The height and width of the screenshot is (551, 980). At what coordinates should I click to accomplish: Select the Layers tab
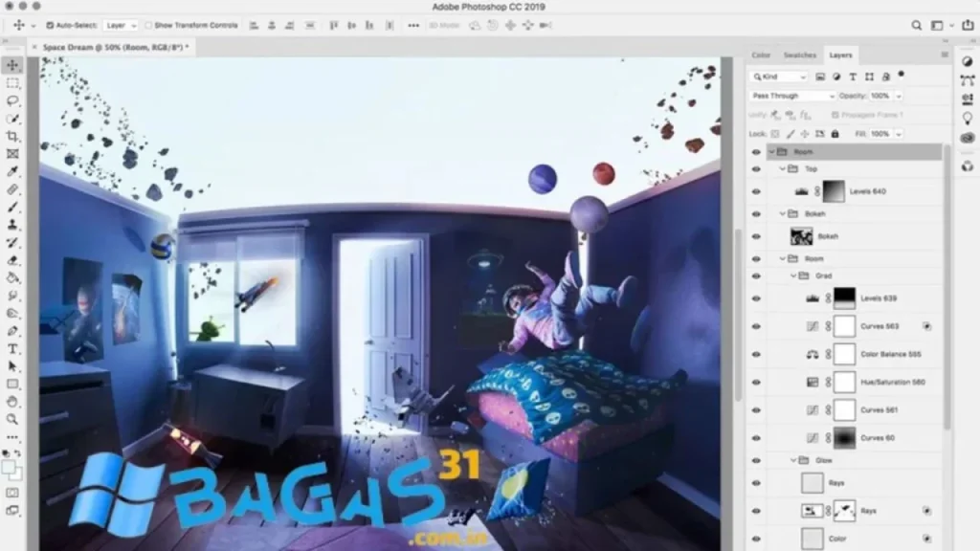pos(840,55)
